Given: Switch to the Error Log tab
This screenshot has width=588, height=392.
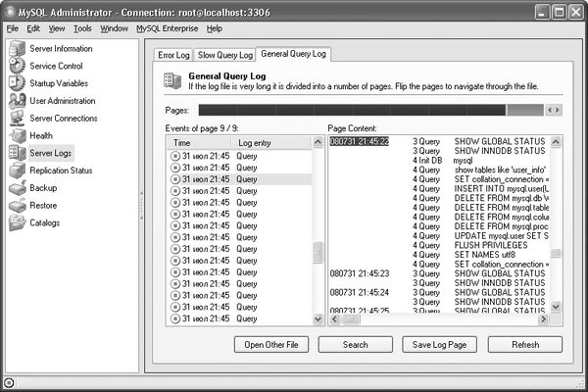Looking at the screenshot, I should pos(174,55).
